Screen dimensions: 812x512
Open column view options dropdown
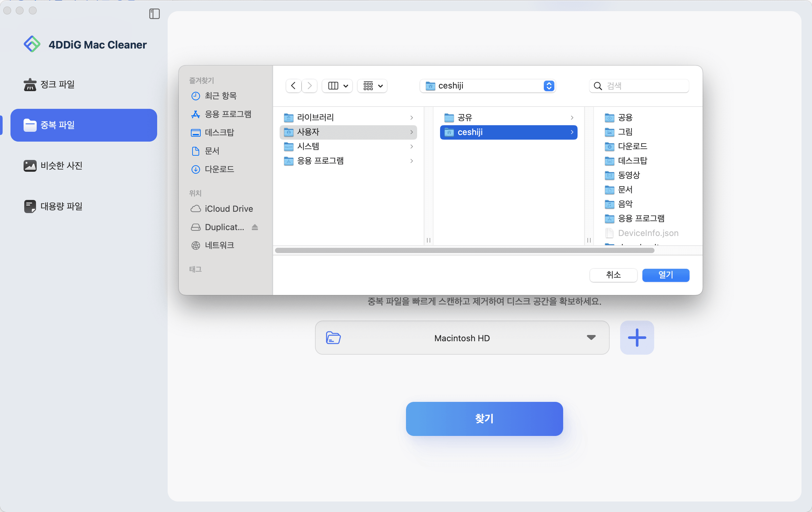pos(337,86)
